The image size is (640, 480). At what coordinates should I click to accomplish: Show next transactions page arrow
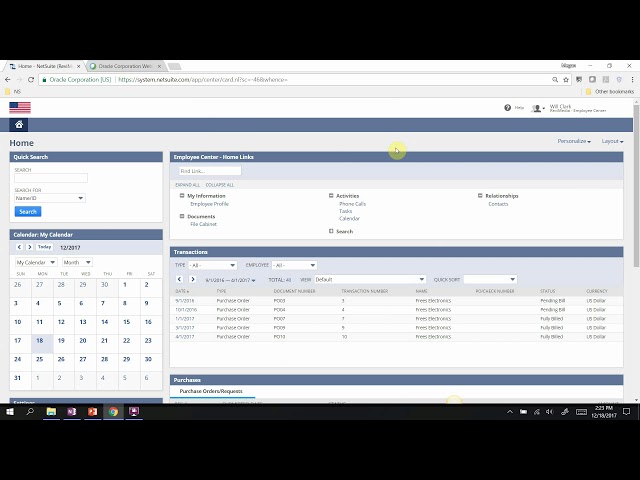click(193, 279)
